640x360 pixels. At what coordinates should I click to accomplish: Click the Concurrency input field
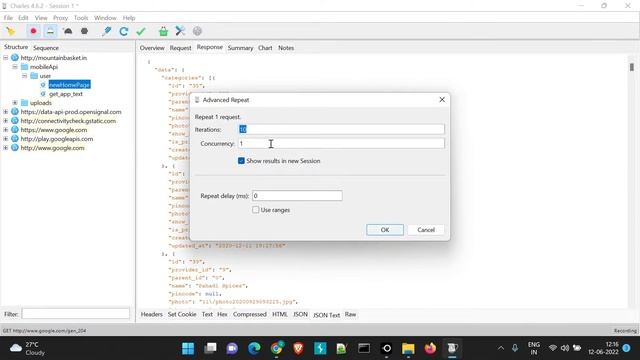tap(341, 143)
